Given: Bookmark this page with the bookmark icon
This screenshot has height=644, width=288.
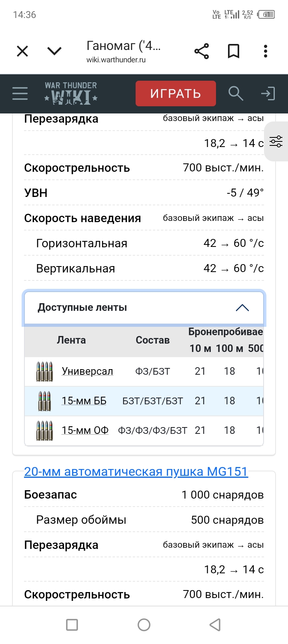Looking at the screenshot, I should click(234, 51).
